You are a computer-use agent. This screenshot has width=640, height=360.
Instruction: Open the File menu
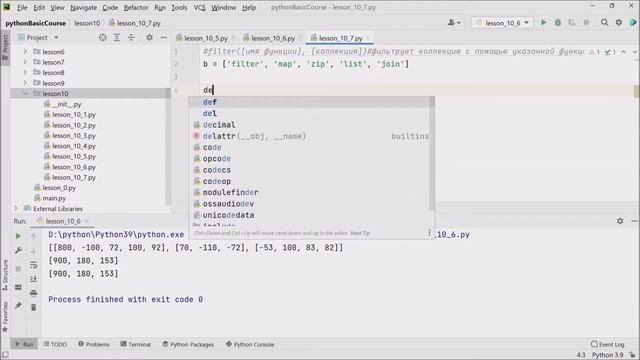tap(22, 7)
